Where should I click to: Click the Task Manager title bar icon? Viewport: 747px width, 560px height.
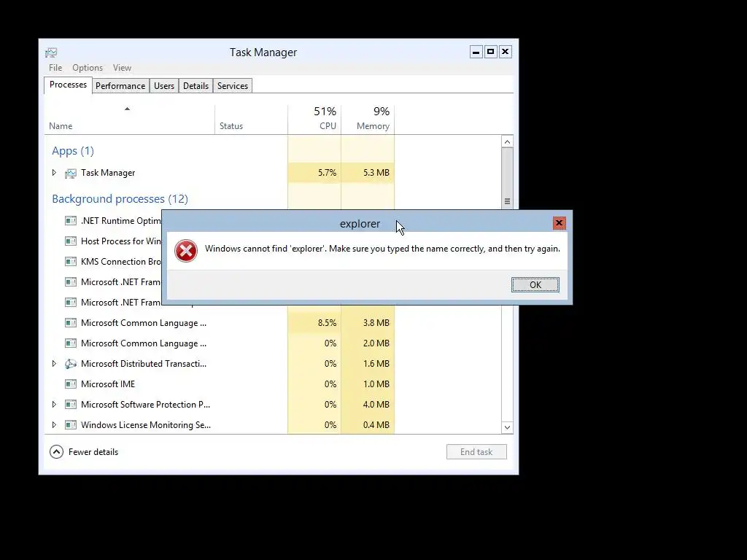point(51,52)
